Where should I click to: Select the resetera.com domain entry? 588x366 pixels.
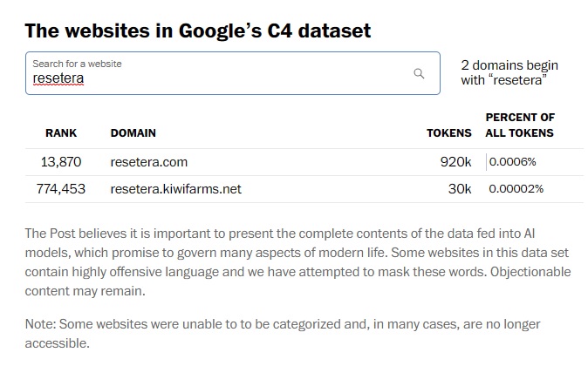click(x=149, y=162)
